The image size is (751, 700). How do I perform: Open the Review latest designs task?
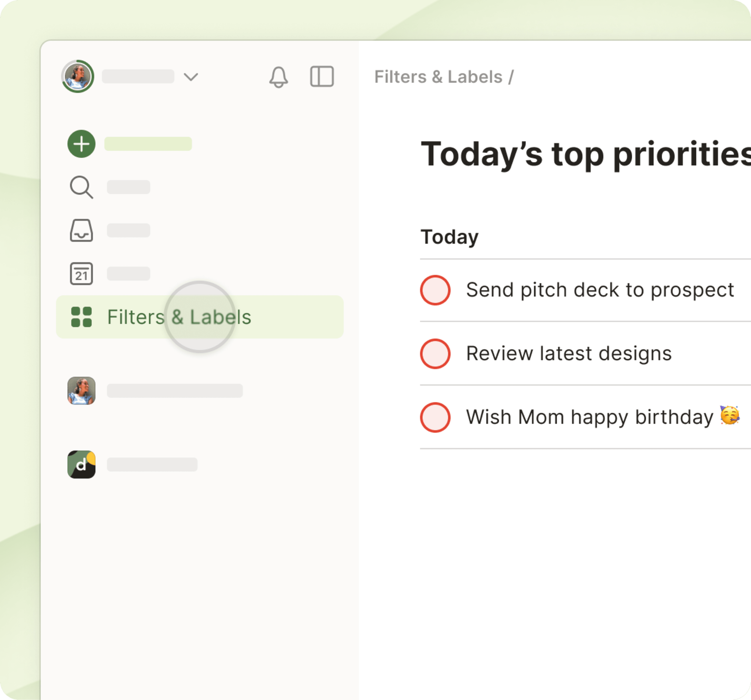(x=568, y=354)
